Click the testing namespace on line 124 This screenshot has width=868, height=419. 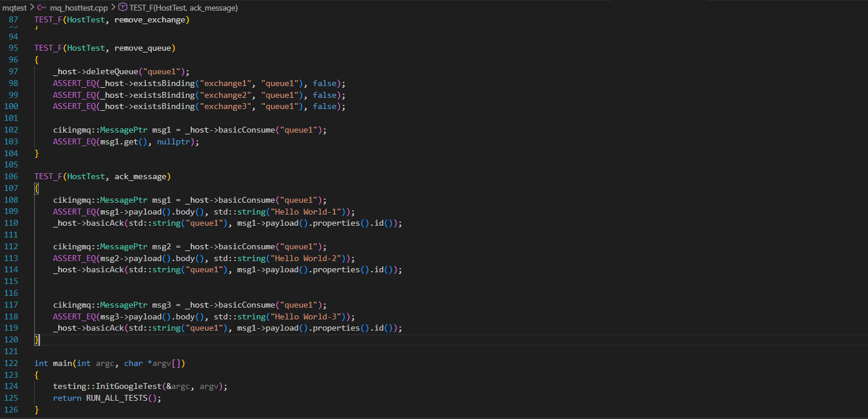coord(69,387)
